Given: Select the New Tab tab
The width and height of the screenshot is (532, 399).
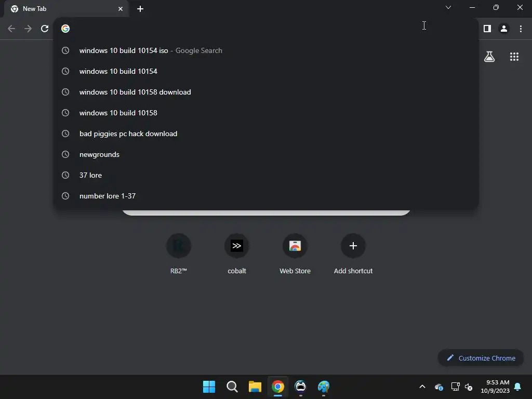Looking at the screenshot, I should pyautogui.click(x=66, y=9).
